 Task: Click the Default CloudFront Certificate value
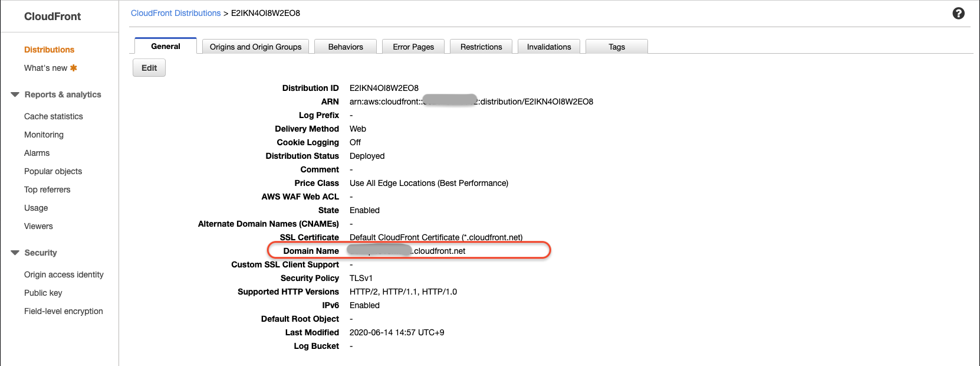pos(436,237)
